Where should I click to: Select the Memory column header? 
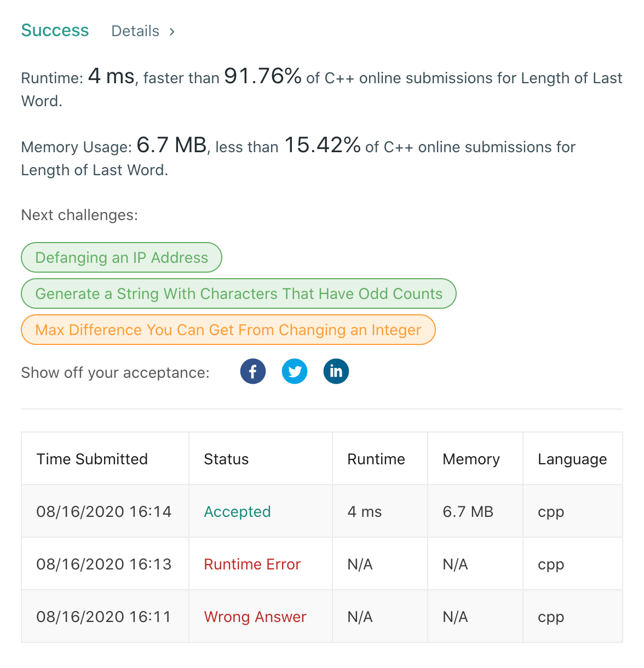(471, 459)
